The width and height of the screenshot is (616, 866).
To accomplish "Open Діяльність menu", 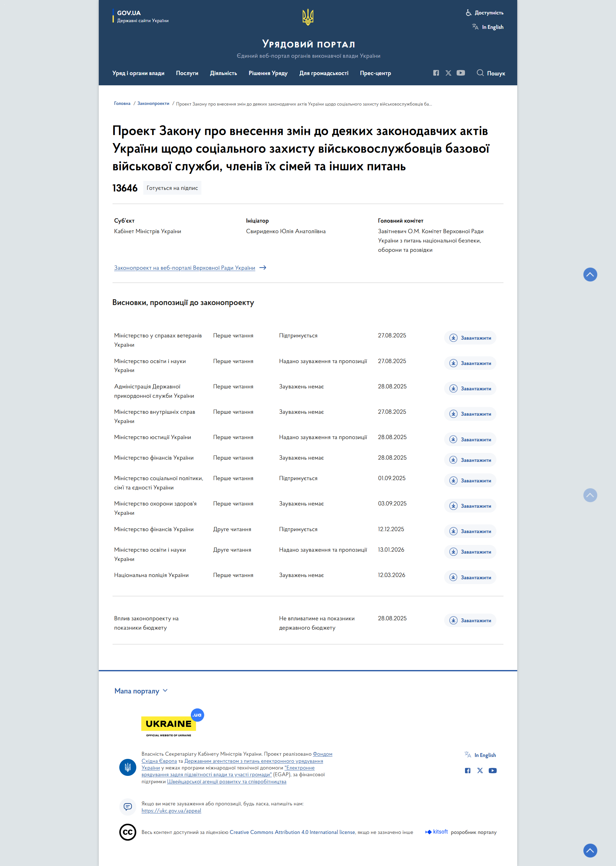I will [224, 73].
